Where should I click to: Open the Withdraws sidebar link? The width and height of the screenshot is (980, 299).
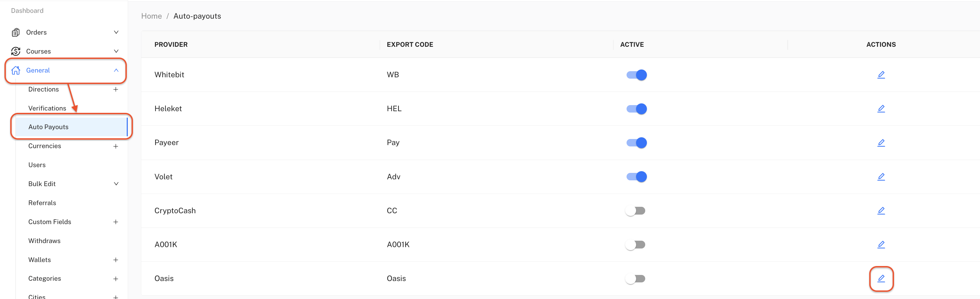click(44, 241)
